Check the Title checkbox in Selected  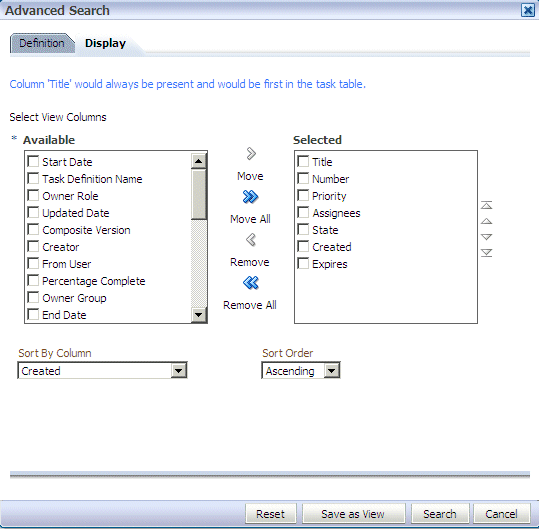click(x=303, y=162)
